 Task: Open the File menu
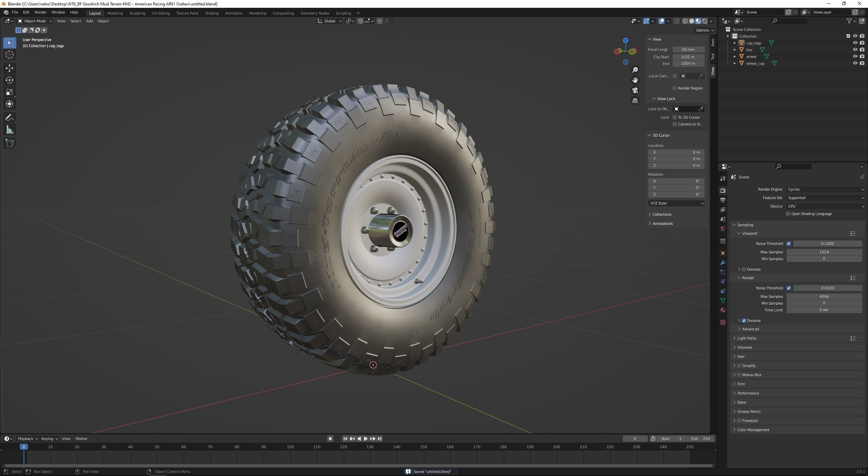tap(15, 12)
